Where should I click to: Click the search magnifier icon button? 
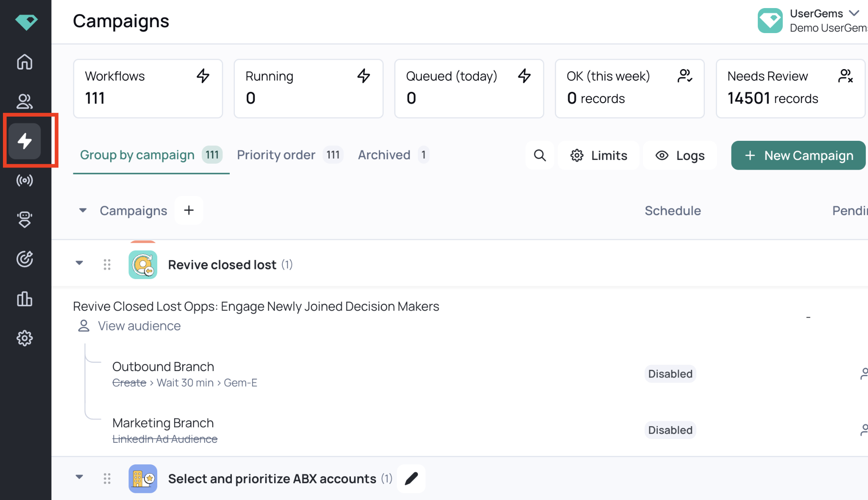pyautogui.click(x=540, y=155)
